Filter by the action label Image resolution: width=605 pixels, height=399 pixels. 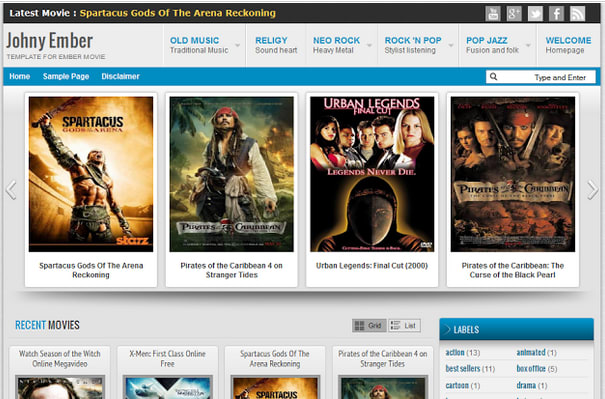(455, 353)
